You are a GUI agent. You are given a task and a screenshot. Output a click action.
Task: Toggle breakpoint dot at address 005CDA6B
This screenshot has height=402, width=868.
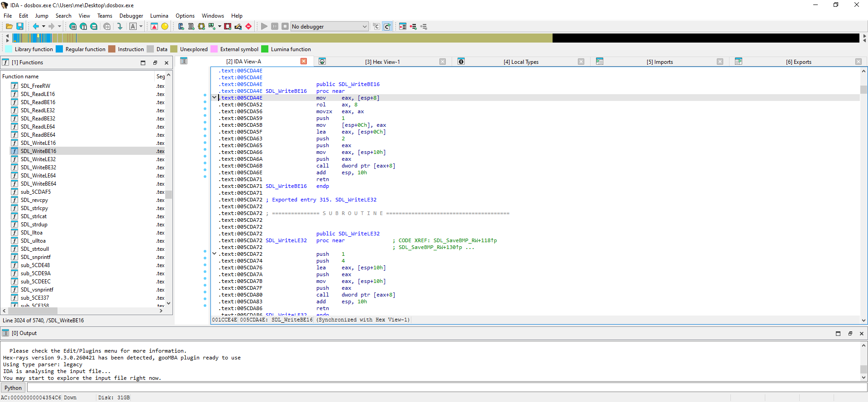[x=205, y=163]
